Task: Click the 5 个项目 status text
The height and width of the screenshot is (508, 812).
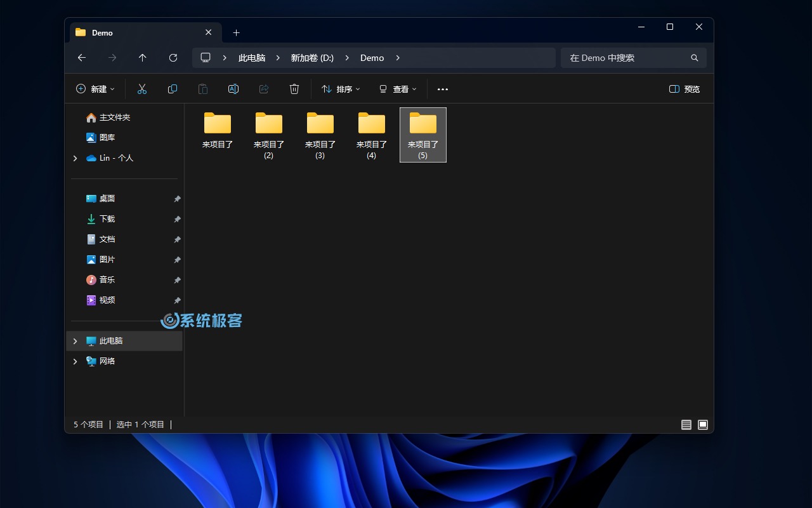Action: click(88, 425)
